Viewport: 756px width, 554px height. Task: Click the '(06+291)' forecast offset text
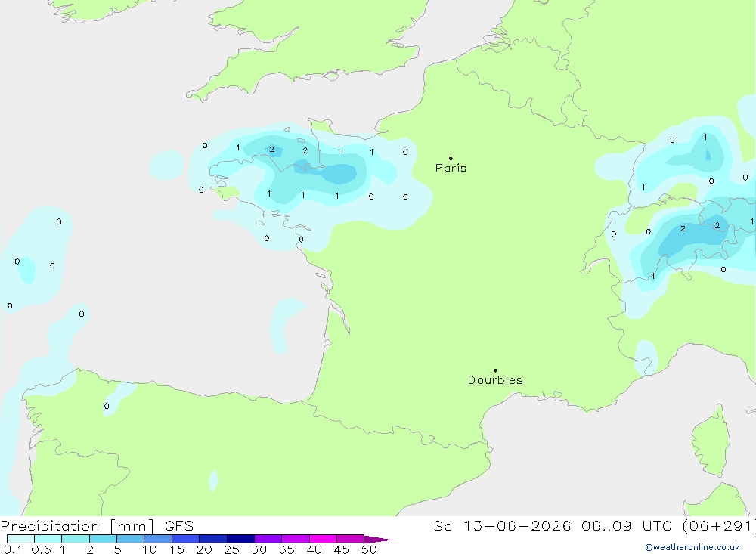(x=718, y=525)
